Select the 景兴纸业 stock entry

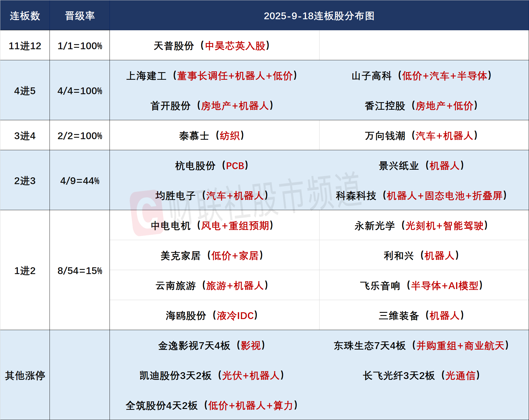pos(422,165)
